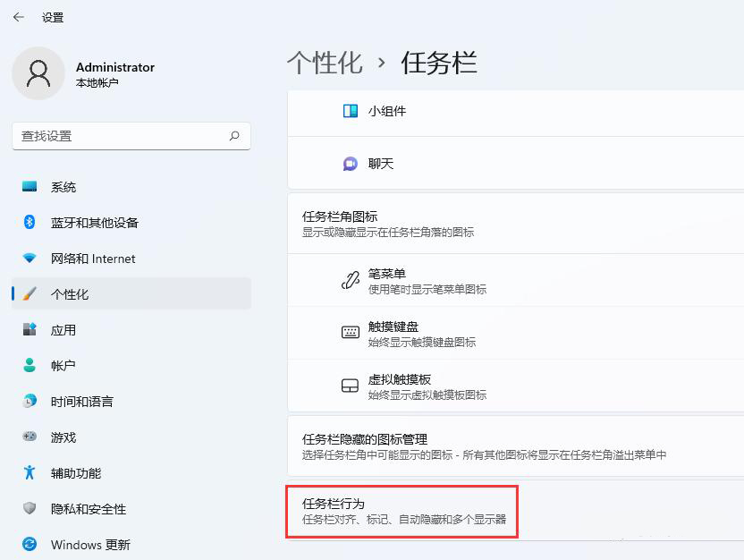Viewport: 744px width, 560px height.
Task: Open the 应用 settings category
Action: click(x=131, y=329)
